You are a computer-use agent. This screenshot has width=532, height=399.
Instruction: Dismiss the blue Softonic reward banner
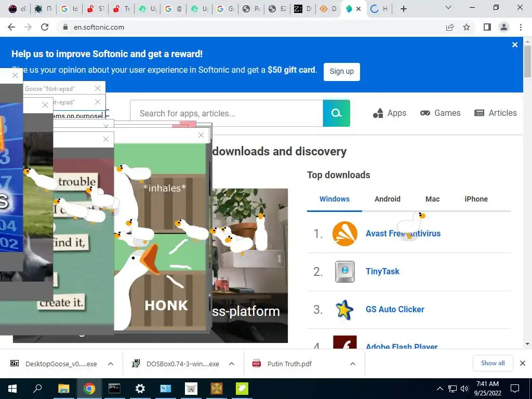[x=515, y=45]
